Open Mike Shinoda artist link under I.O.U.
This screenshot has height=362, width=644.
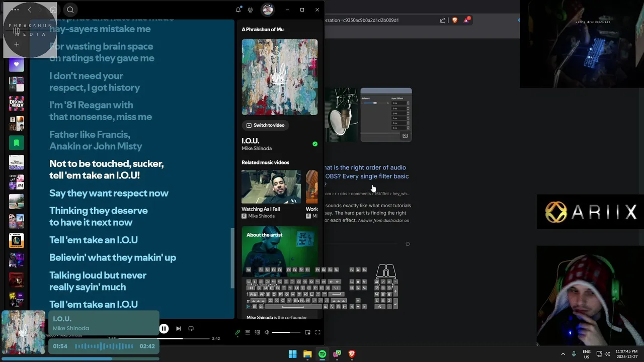(257, 148)
